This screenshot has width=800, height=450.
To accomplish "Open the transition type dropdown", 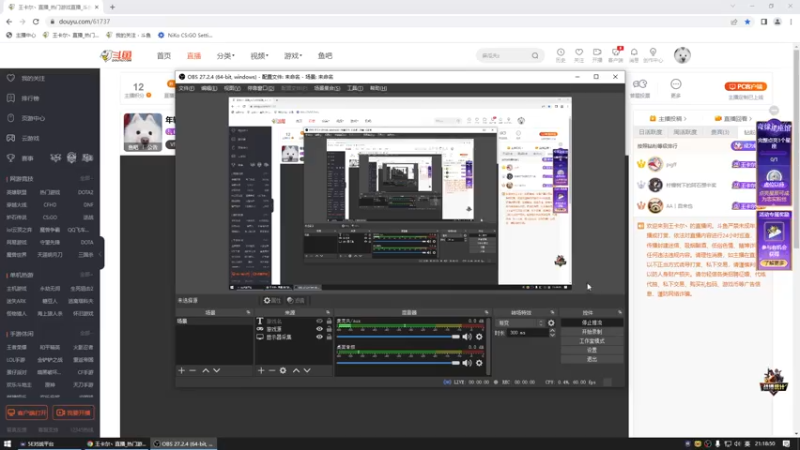I will pyautogui.click(x=520, y=323).
